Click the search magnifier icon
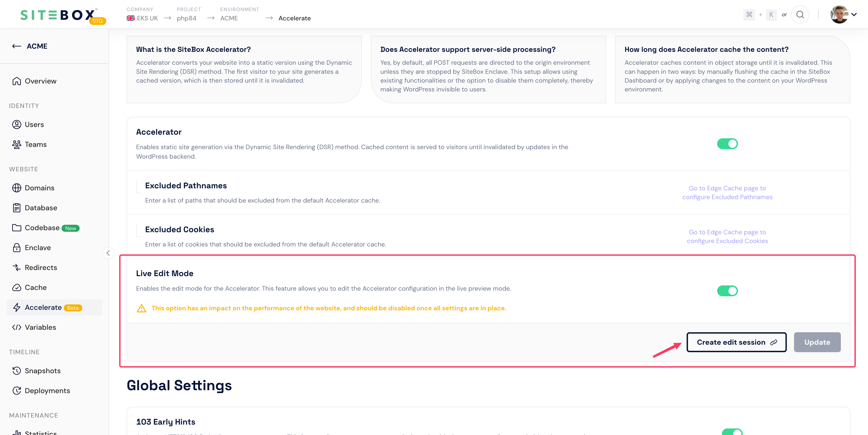Image resolution: width=868 pixels, height=435 pixels. point(800,14)
